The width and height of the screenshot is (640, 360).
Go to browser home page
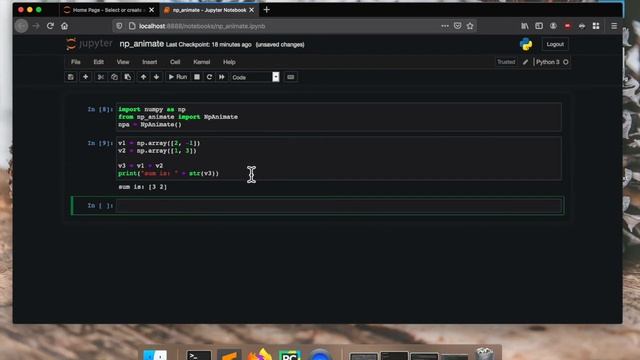click(x=64, y=26)
